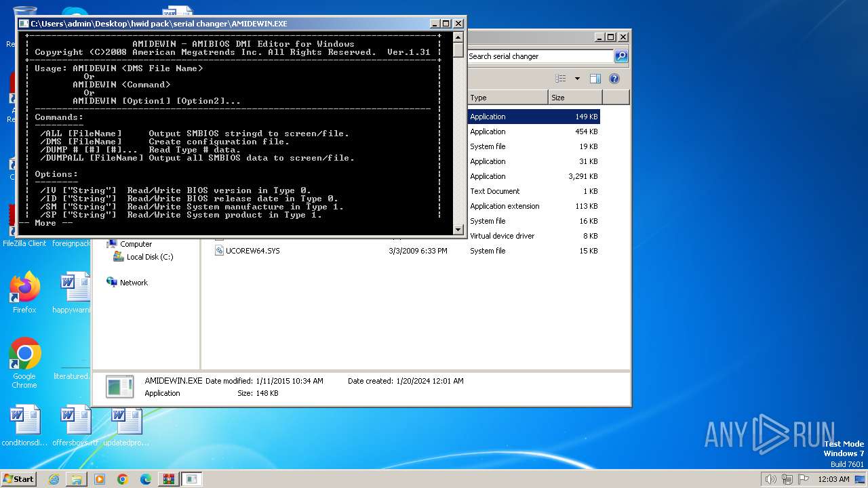Open the offersboys.rtf document on desktop

[x=75, y=426]
